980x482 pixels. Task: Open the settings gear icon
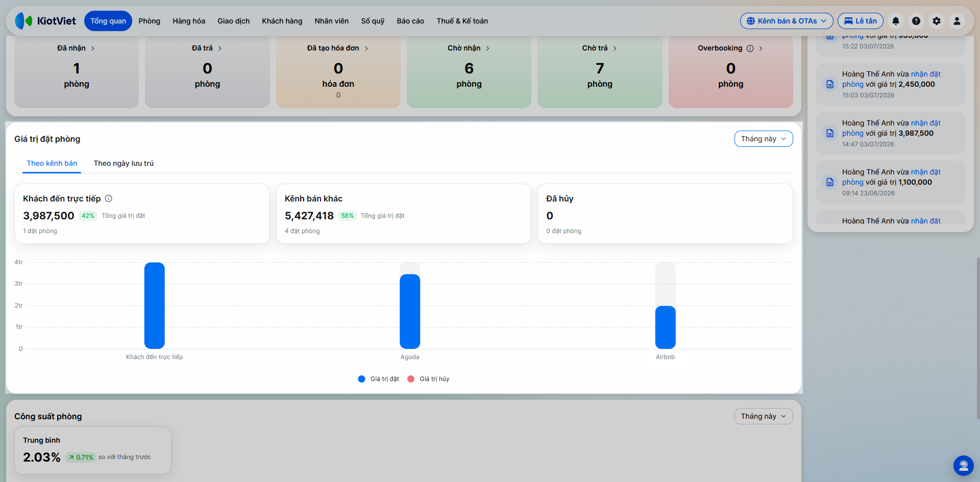click(x=937, y=21)
